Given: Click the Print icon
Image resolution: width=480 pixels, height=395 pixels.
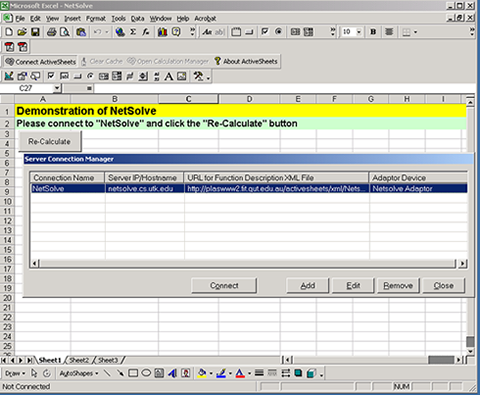Looking at the screenshot, I should (x=51, y=32).
